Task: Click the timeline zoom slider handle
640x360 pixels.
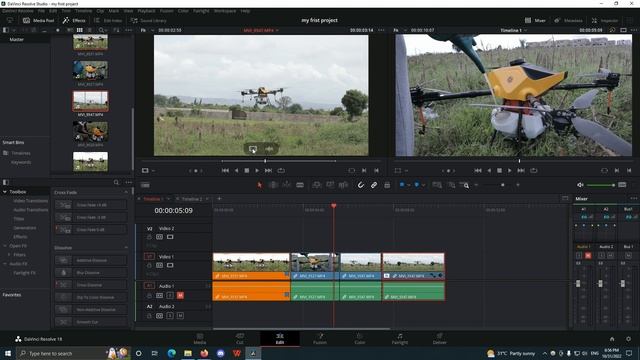Action: 502,185
